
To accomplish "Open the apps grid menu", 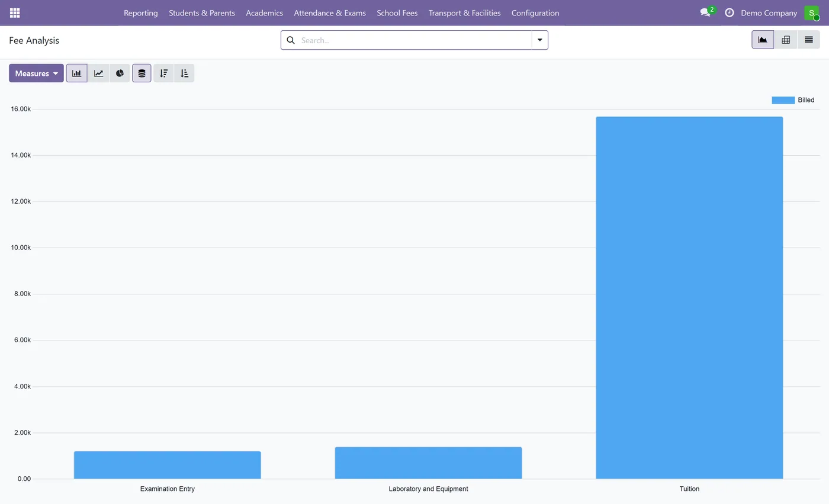I will 15,12.
